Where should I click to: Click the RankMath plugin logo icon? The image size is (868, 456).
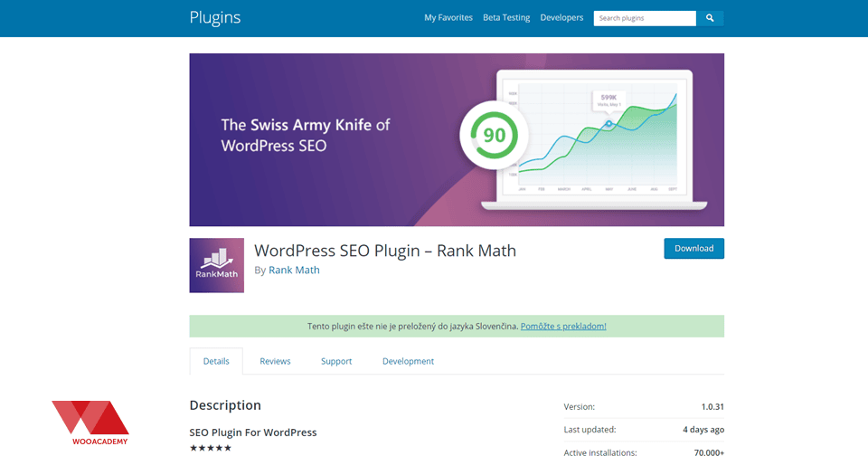(x=216, y=265)
